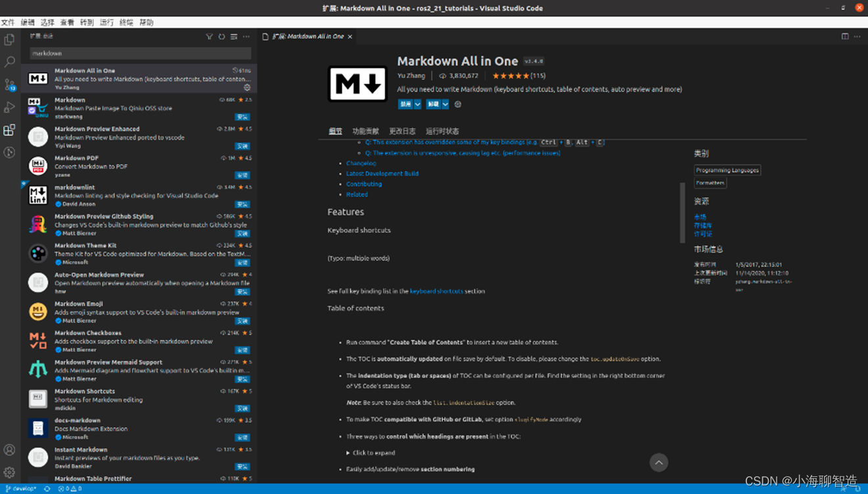Click the star rating with 115 reviews
The image size is (868, 494).
tap(518, 76)
